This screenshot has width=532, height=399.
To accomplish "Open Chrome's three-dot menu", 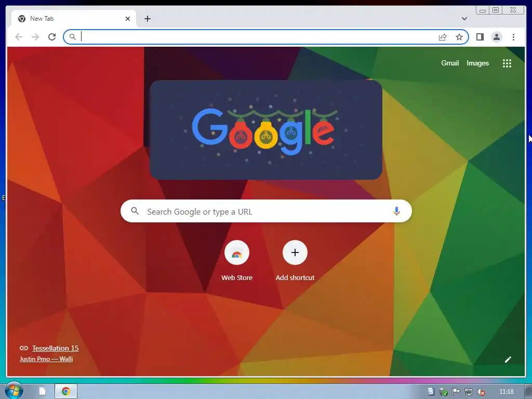I will 513,37.
